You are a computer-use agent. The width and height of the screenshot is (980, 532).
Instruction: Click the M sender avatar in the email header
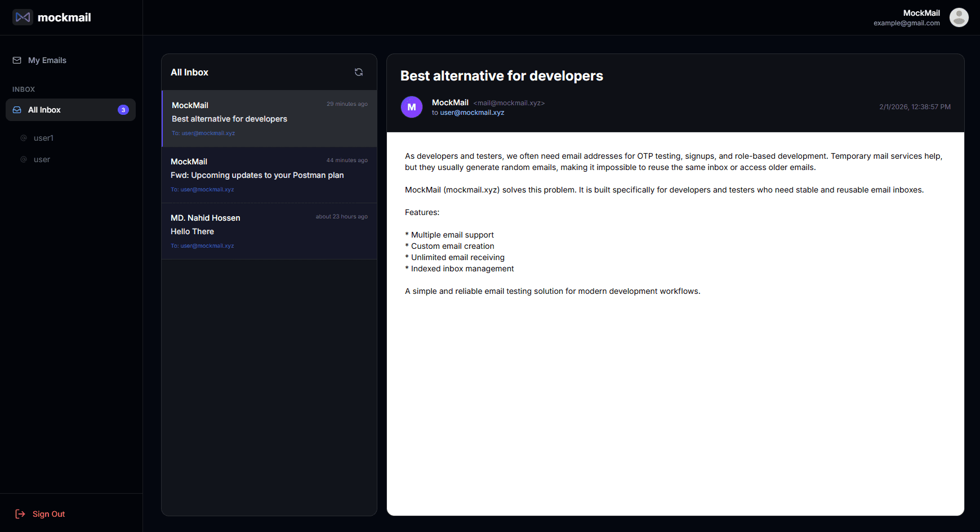click(411, 107)
